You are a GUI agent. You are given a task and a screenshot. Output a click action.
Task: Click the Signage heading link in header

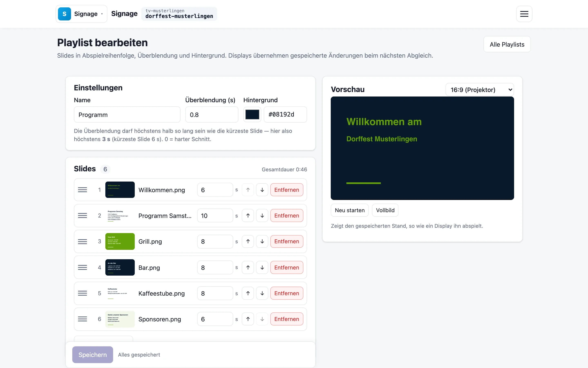pos(124,14)
